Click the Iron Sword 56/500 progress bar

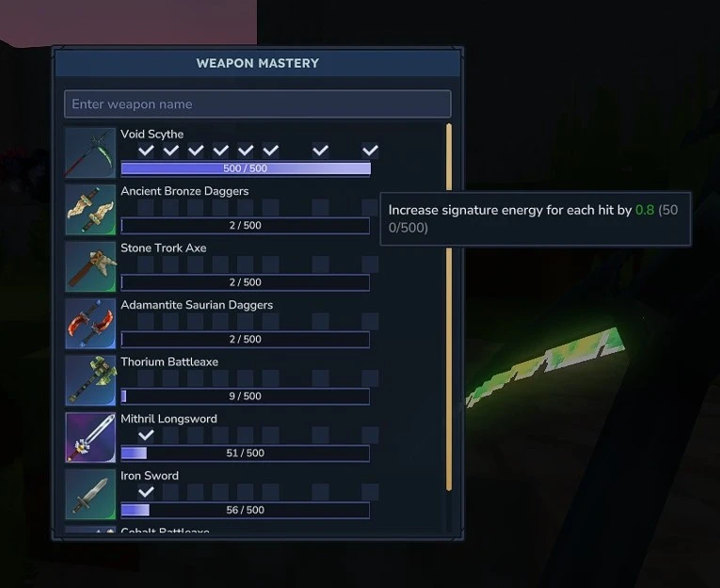click(x=246, y=510)
